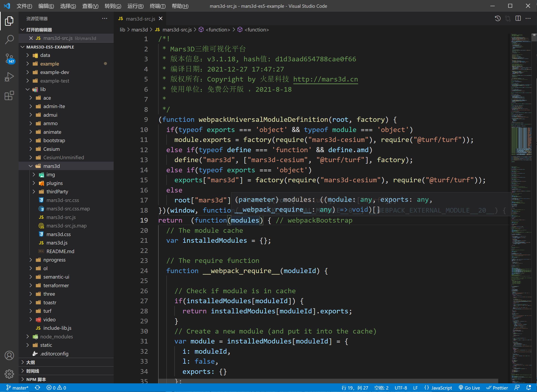This screenshot has height=392, width=537.
Task: Collapse the lib folder
Action: pos(66,89)
